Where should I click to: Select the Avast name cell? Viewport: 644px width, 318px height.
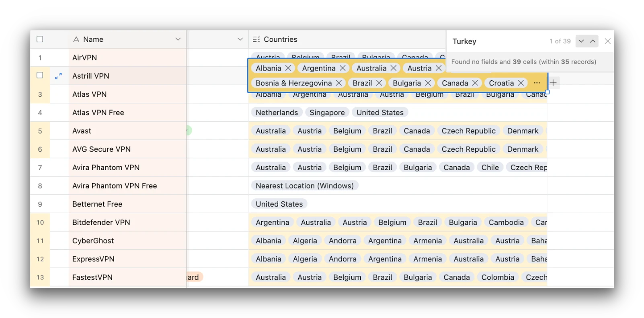point(127,131)
